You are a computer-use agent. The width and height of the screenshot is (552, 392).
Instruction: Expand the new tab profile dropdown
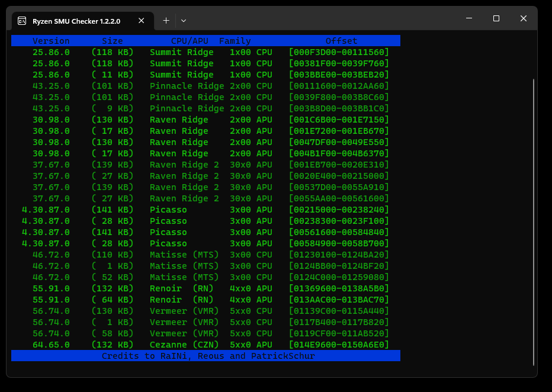(184, 21)
